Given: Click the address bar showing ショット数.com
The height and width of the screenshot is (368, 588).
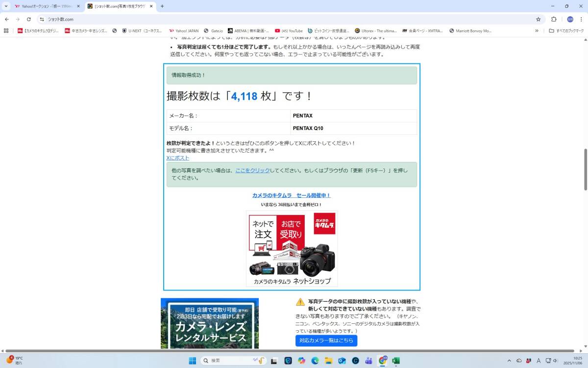Looking at the screenshot, I should (x=289, y=19).
